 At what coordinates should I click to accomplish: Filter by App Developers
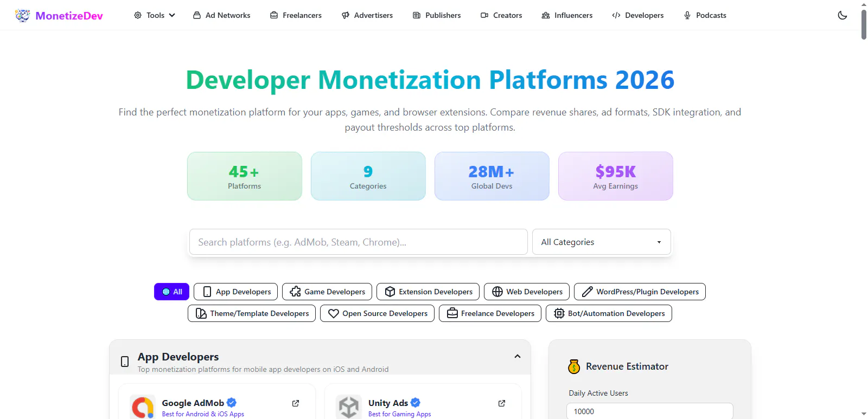pyautogui.click(x=235, y=292)
